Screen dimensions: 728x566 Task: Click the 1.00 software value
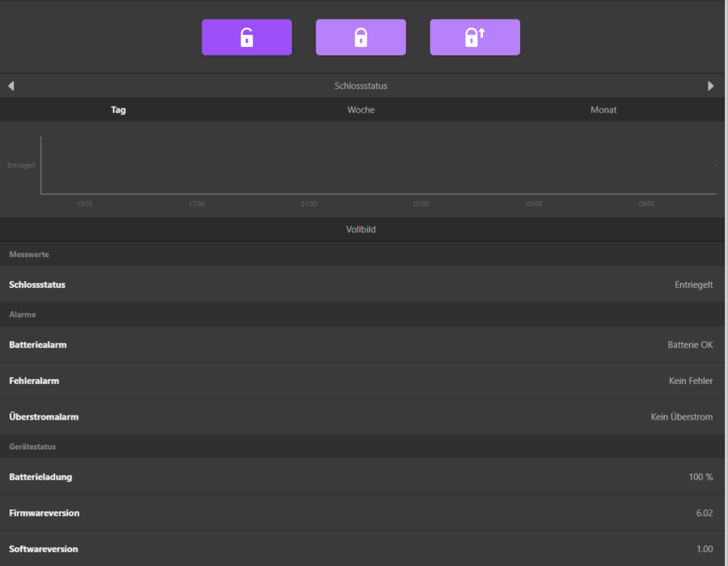pos(705,549)
